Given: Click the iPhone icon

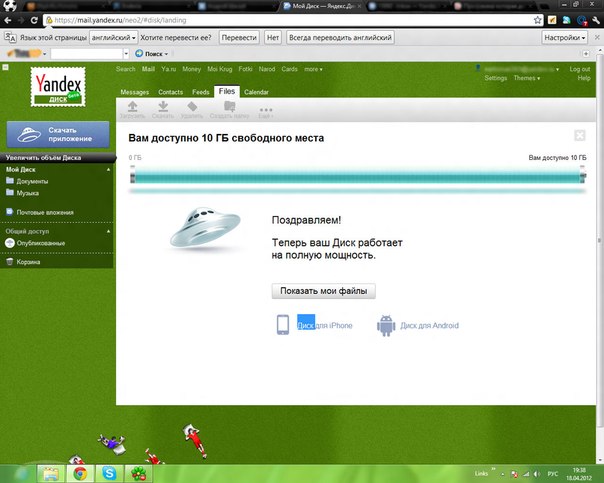Looking at the screenshot, I should pos(283,325).
